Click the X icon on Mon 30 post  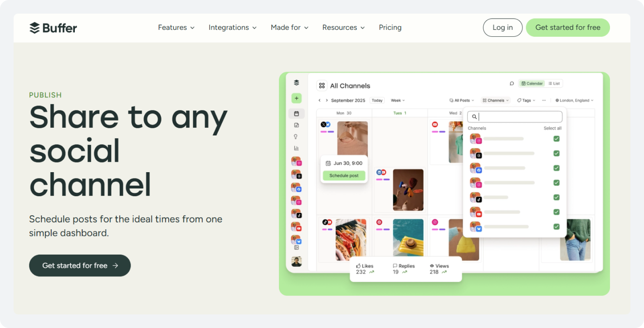(323, 125)
